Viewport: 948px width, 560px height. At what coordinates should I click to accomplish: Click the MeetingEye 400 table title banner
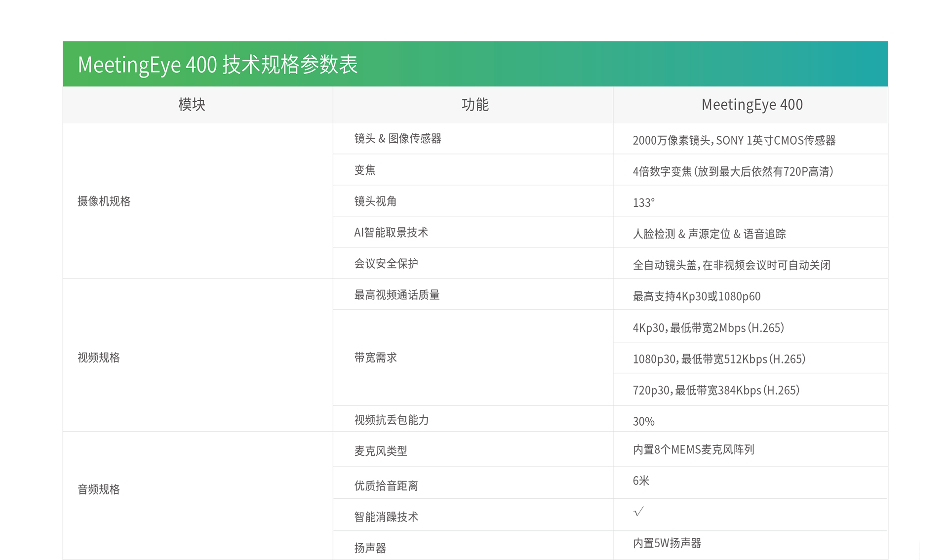point(218,65)
